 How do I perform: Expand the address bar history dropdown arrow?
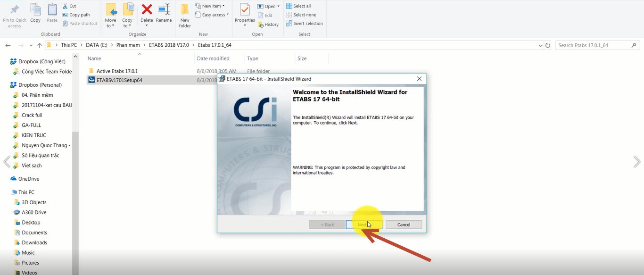tap(540, 45)
